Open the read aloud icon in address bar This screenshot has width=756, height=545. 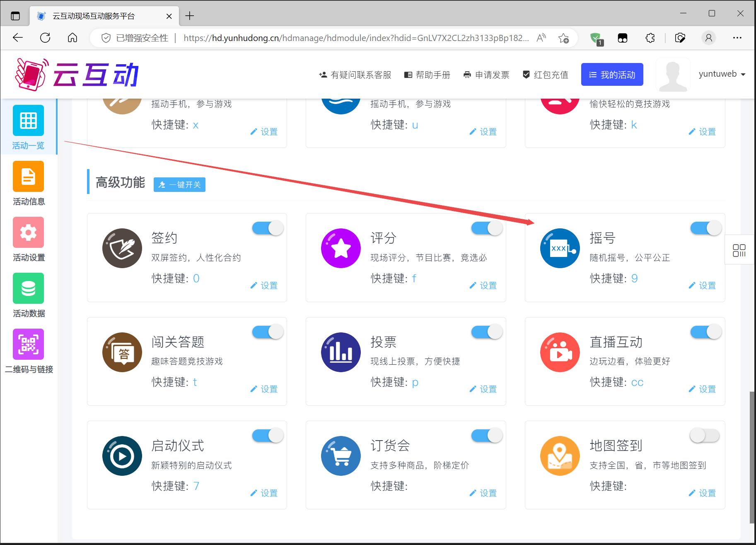pyautogui.click(x=541, y=38)
